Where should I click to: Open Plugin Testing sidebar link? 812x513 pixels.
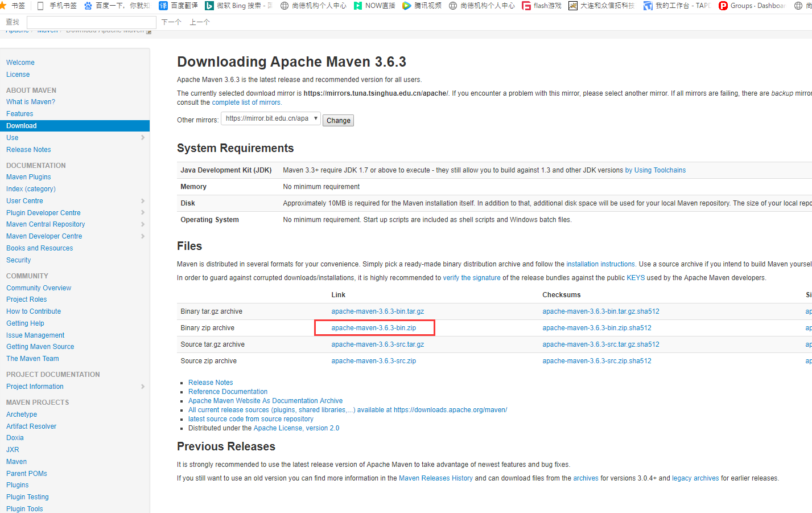27,497
